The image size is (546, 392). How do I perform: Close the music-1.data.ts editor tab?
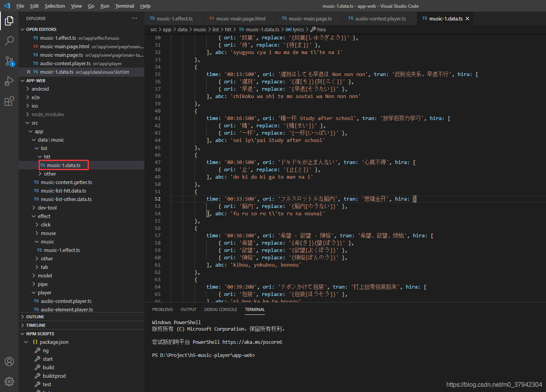pos(467,19)
